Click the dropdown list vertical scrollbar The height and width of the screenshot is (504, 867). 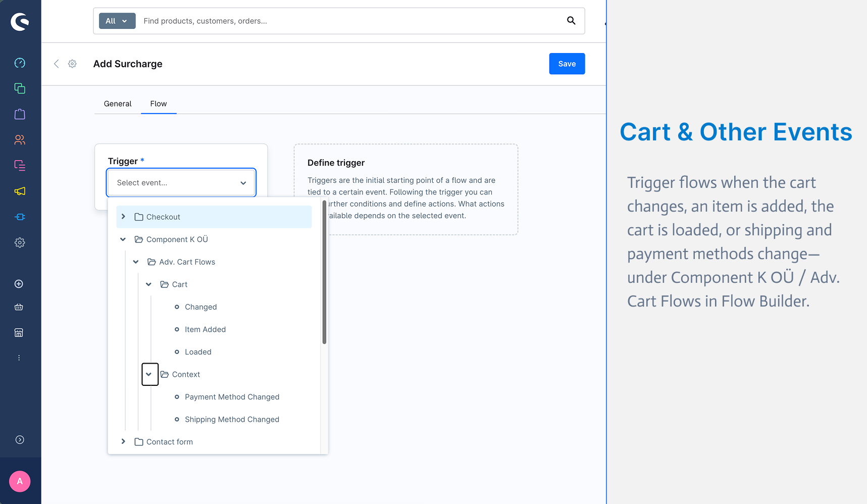(x=324, y=273)
